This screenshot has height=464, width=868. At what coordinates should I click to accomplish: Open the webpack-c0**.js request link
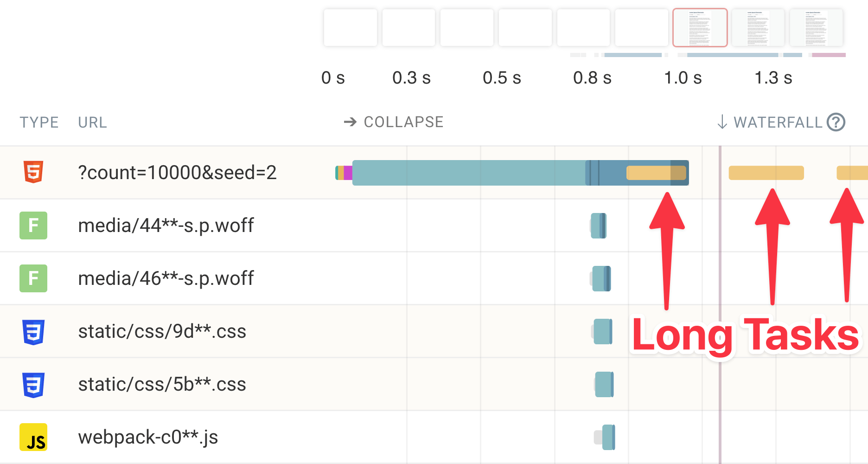tap(149, 437)
